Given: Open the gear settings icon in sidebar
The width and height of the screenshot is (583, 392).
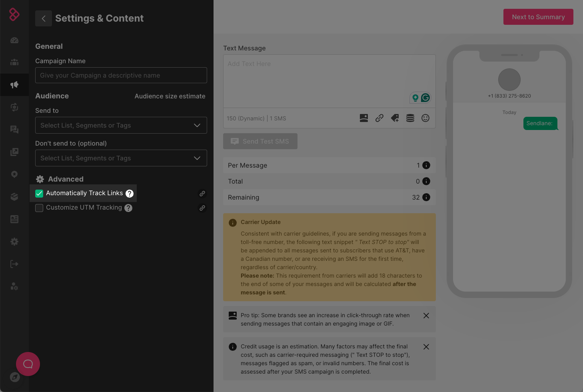Looking at the screenshot, I should click(14, 242).
